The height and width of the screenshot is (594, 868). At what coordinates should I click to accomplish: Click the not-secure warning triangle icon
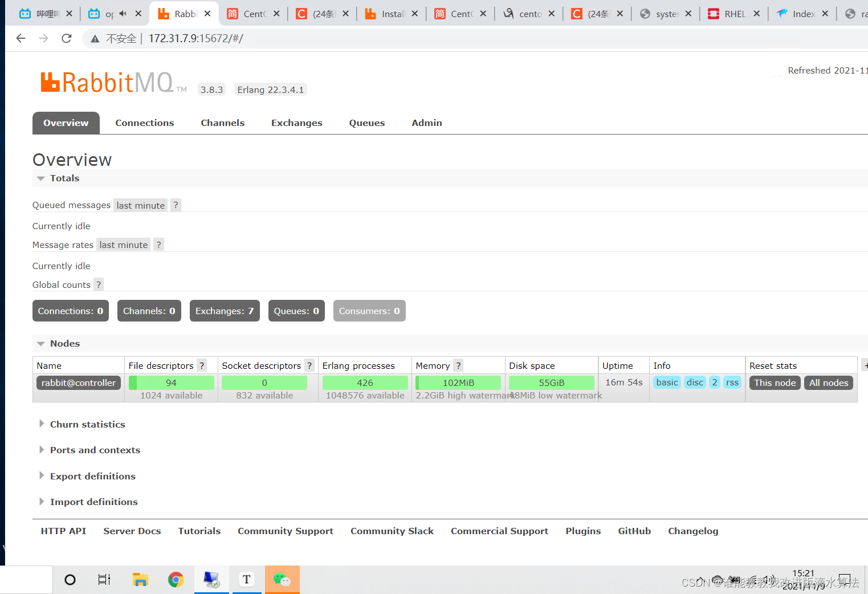coord(95,39)
